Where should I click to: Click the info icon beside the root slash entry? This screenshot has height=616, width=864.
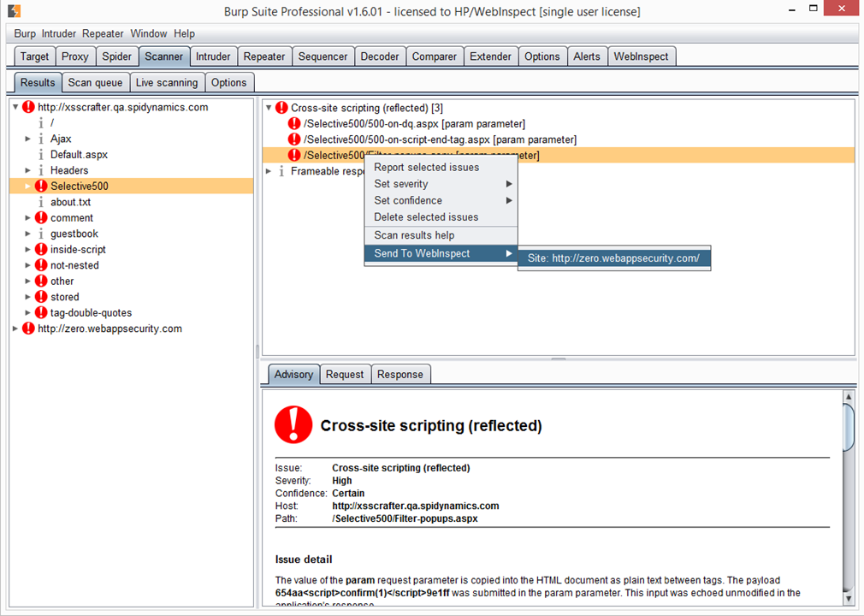(x=41, y=123)
